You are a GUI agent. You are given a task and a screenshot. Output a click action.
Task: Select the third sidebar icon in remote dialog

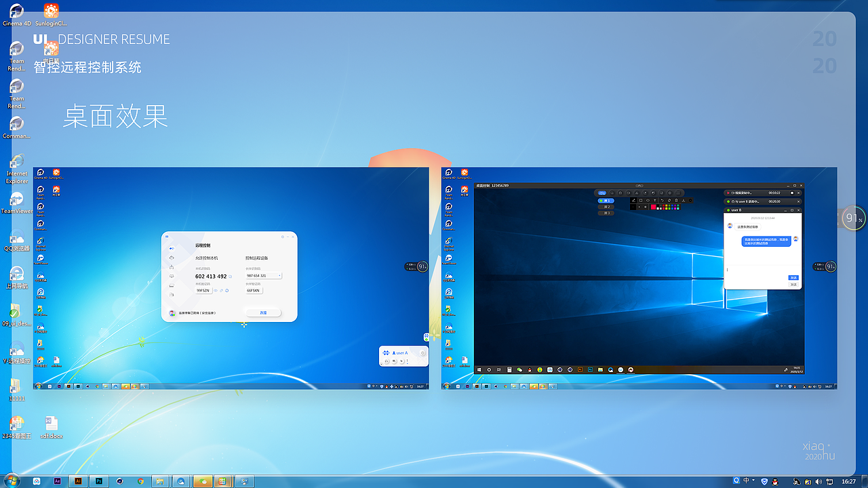pos(172,268)
